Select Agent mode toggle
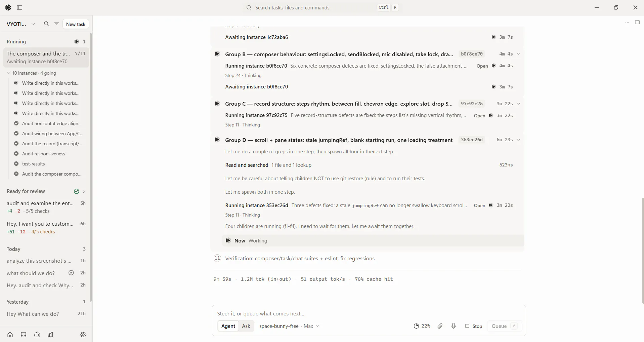Image resolution: width=644 pixels, height=342 pixels. point(228,326)
